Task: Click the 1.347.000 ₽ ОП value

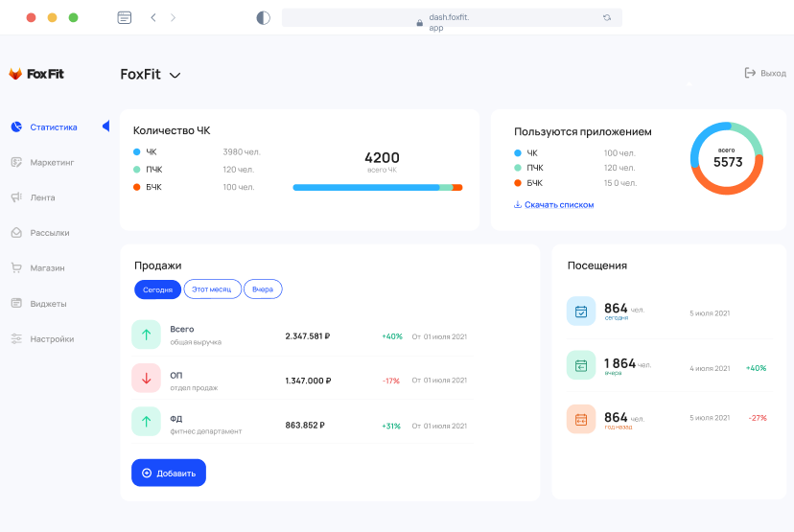Action: click(308, 381)
